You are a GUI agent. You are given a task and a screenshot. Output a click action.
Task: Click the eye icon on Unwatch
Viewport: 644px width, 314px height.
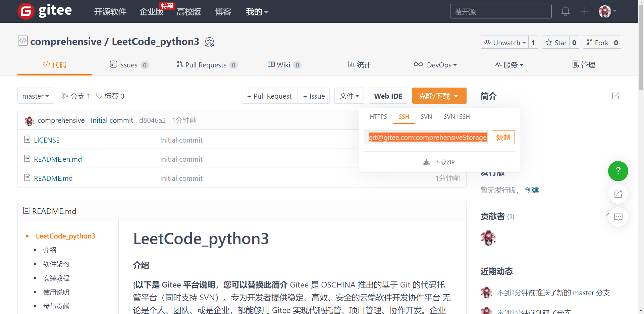point(487,42)
